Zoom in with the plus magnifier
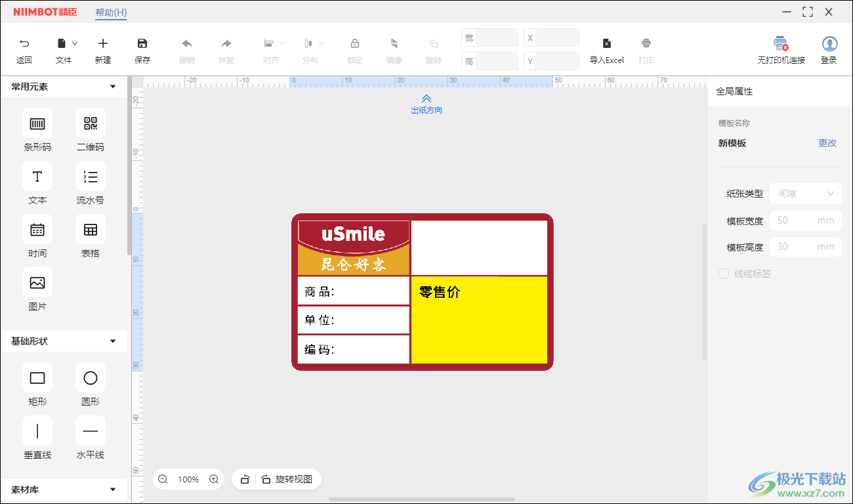 coord(214,479)
